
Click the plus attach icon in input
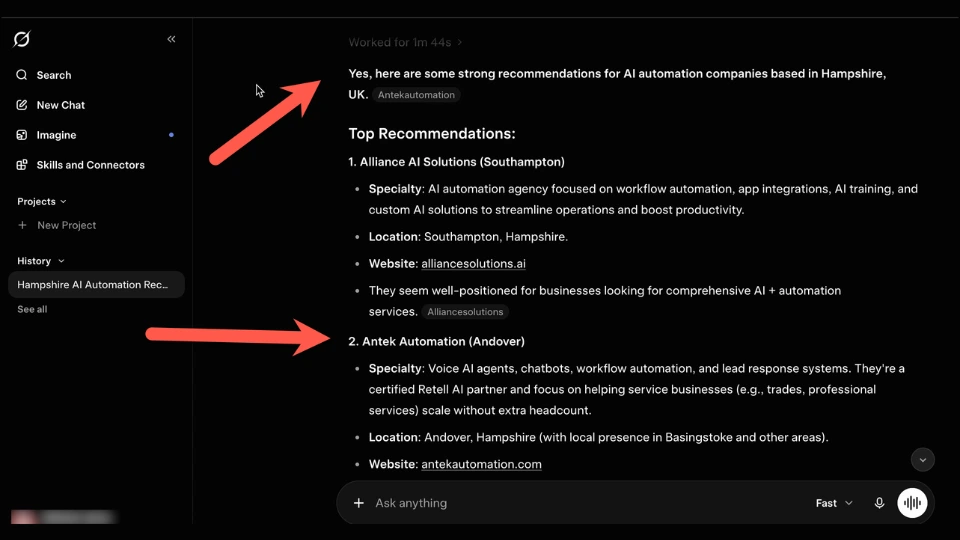359,503
